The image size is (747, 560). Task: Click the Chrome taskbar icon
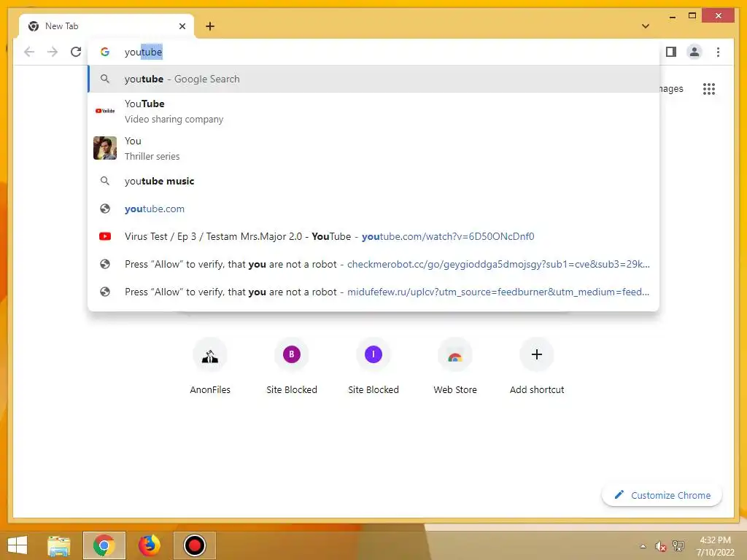pos(104,545)
